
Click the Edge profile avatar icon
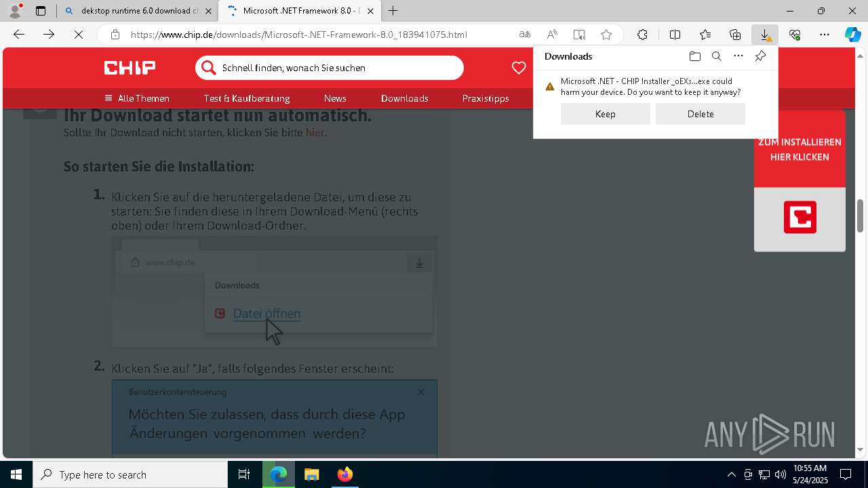pos(15,11)
